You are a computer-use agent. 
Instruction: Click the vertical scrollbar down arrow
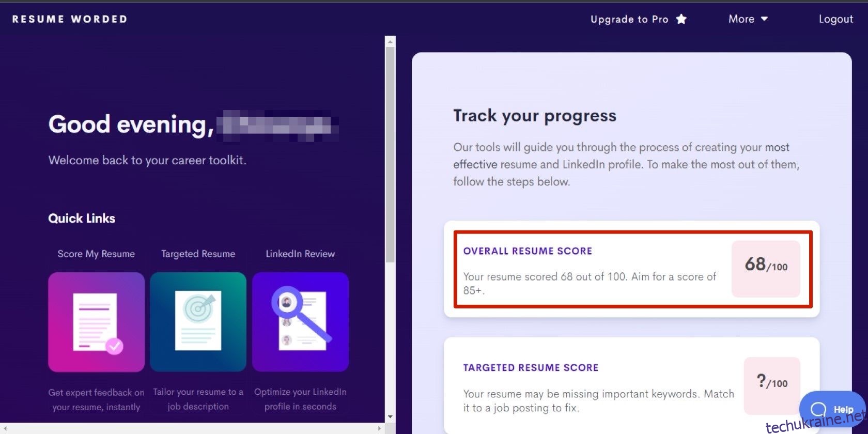(390, 417)
